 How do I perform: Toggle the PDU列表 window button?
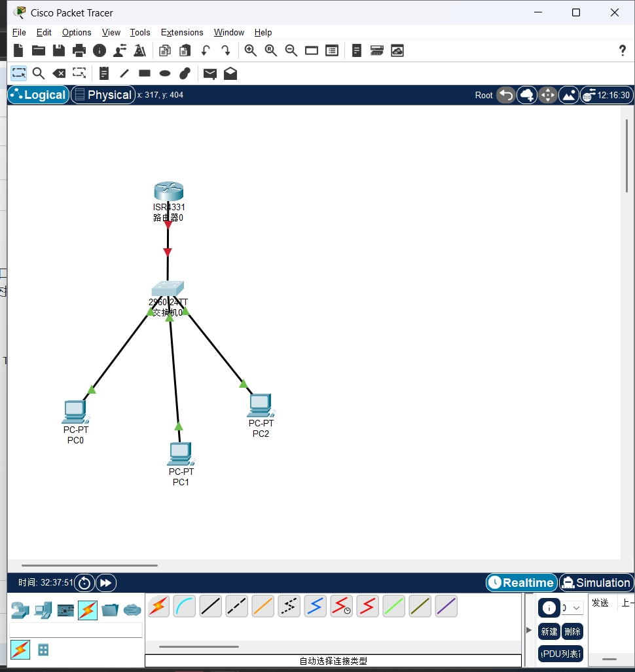pos(561,654)
